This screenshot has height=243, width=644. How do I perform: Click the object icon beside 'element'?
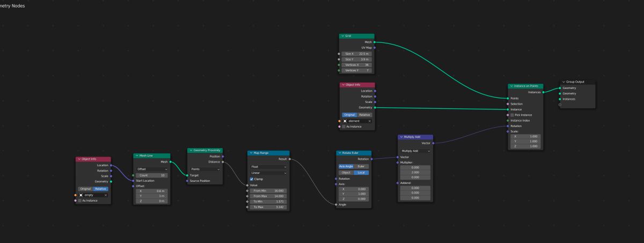tap(345, 121)
